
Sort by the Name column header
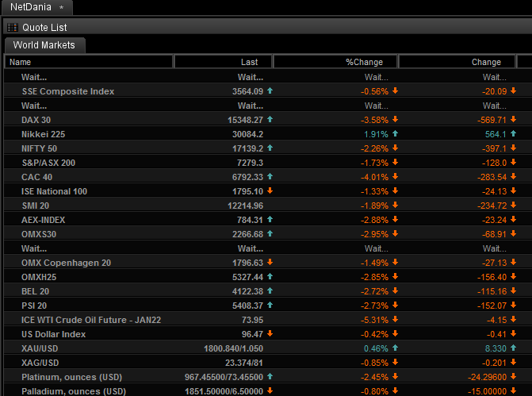pyautogui.click(x=89, y=62)
